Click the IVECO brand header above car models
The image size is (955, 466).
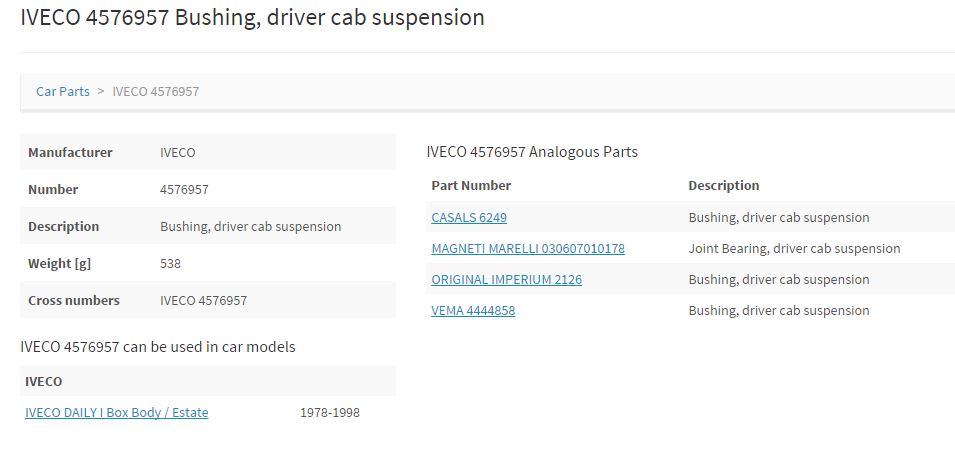pos(44,381)
